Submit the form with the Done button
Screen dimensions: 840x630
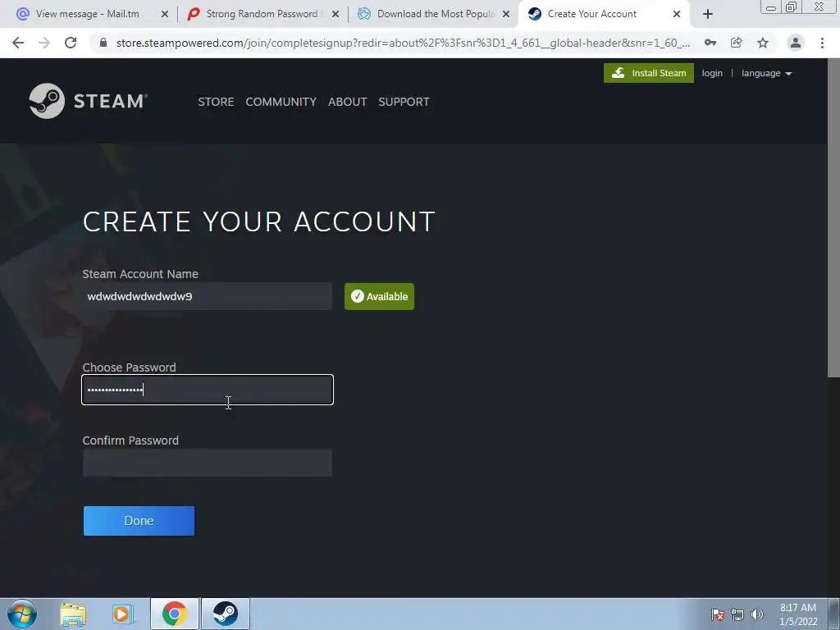[x=139, y=521]
